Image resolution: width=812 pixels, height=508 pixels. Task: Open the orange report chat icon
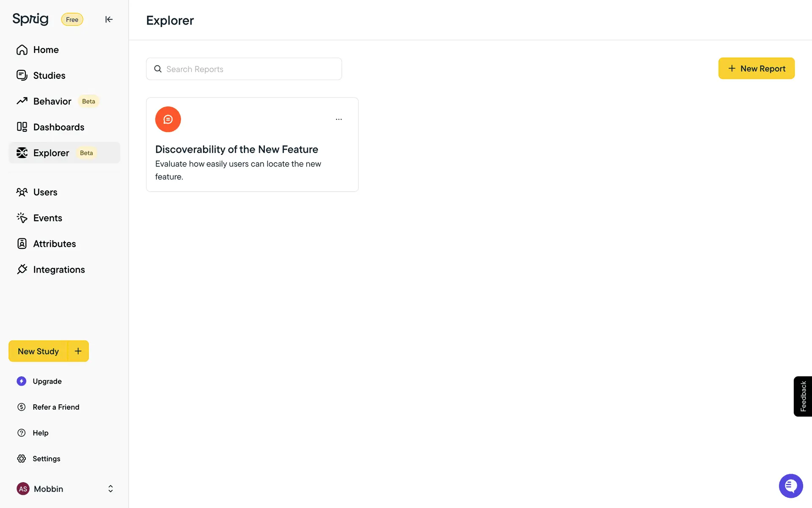click(x=168, y=119)
